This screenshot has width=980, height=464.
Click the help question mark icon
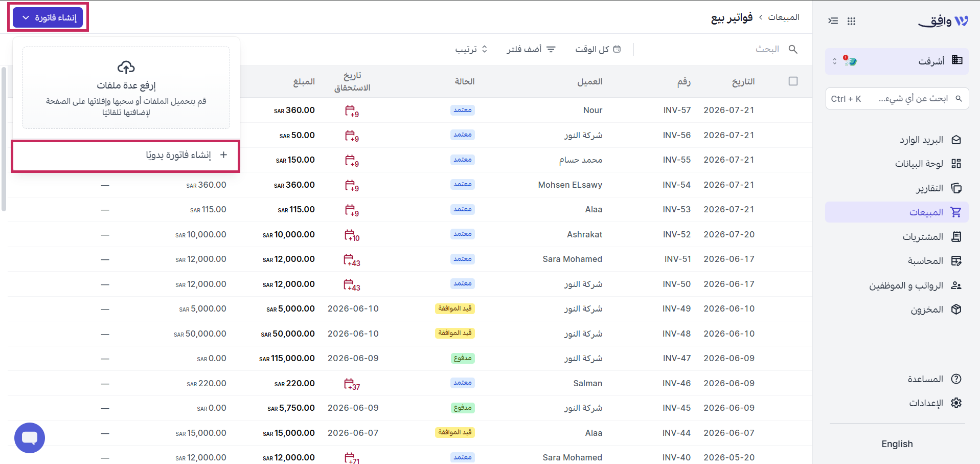[x=956, y=379]
